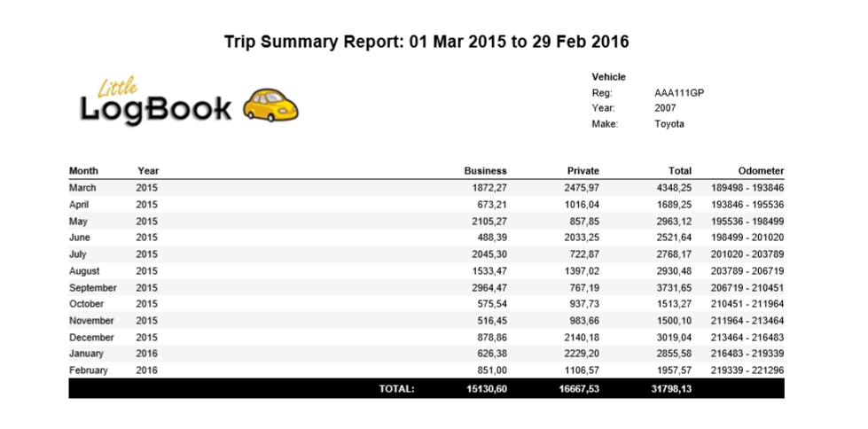This screenshot has width=868, height=429.
Task: Select the March month row
Action: (82, 188)
